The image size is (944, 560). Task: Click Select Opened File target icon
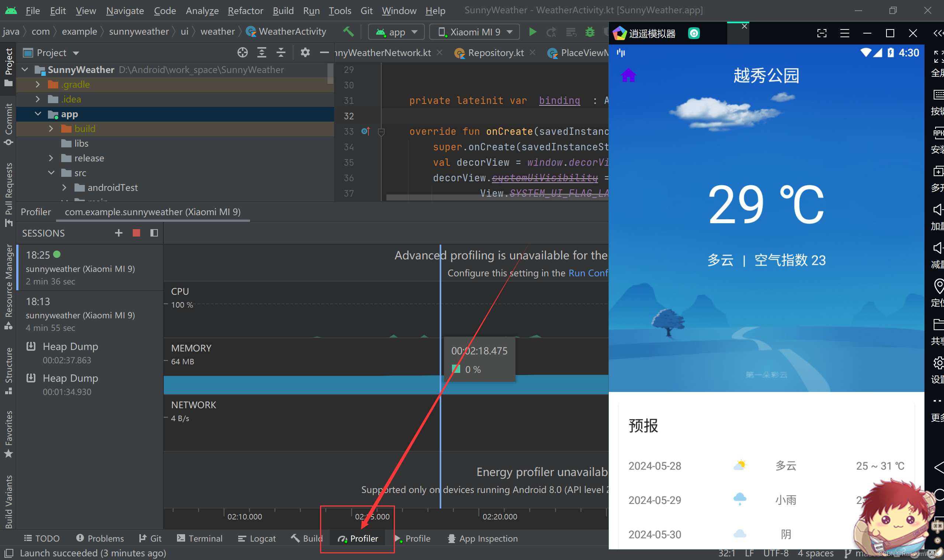(242, 52)
